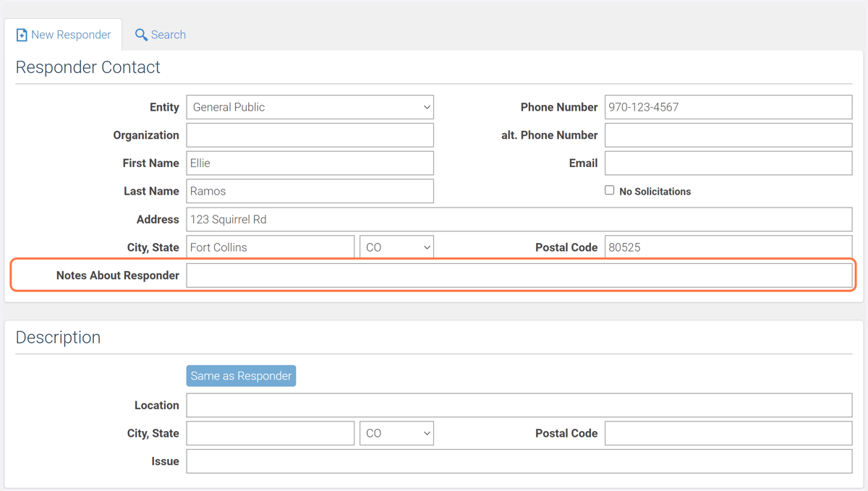Click the alt. Phone Number label

coord(550,135)
